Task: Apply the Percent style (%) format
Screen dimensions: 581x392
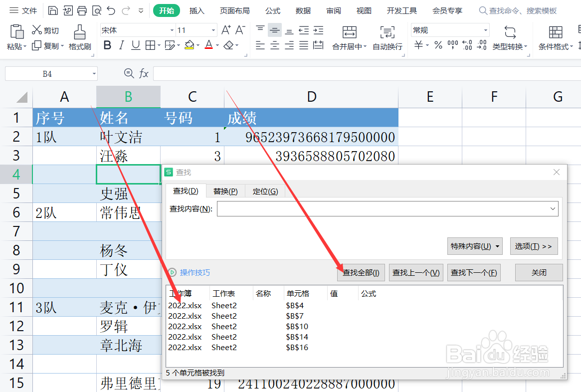Action: click(x=438, y=45)
